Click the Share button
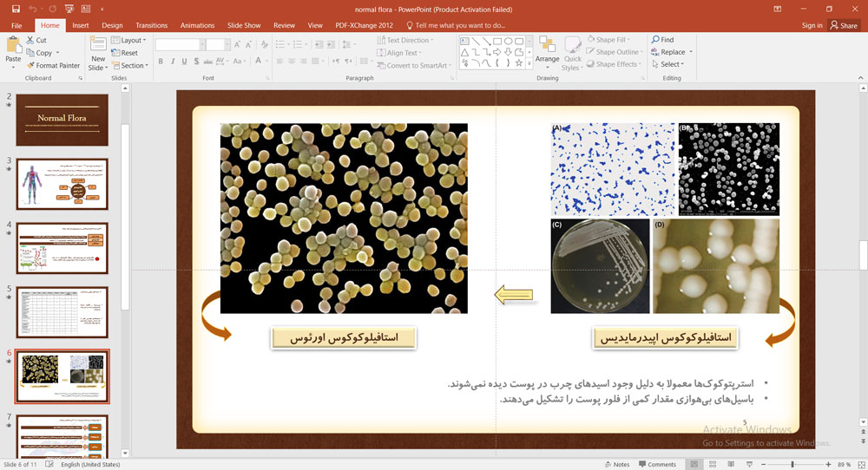868x470 pixels. point(843,25)
